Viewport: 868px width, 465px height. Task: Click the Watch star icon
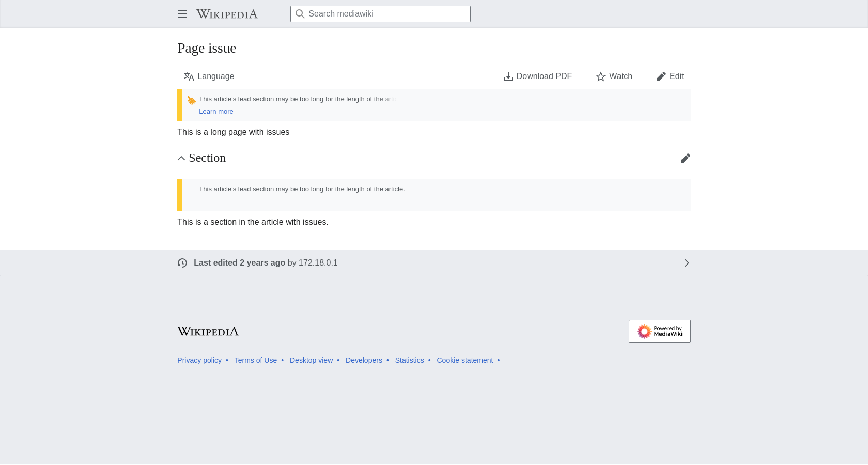point(601,76)
